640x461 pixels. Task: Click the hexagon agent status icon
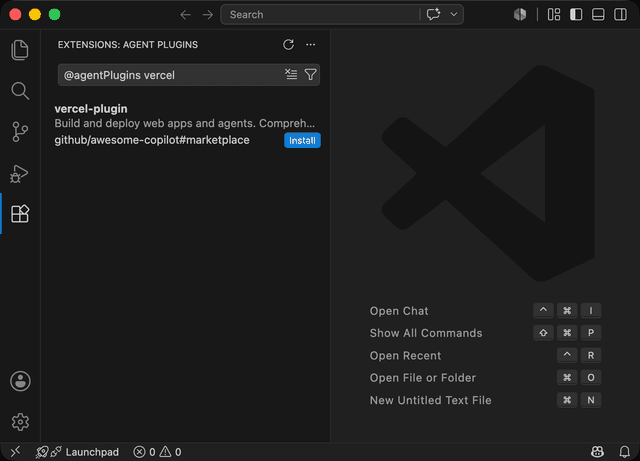(x=520, y=14)
